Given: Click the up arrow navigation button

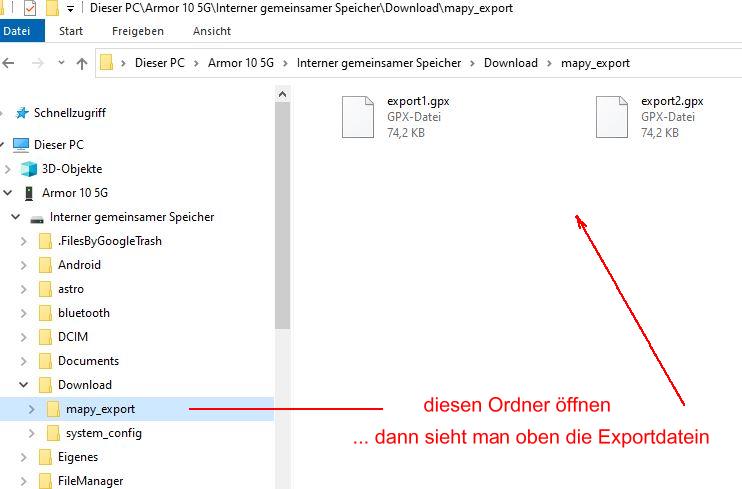Looking at the screenshot, I should (x=82, y=63).
